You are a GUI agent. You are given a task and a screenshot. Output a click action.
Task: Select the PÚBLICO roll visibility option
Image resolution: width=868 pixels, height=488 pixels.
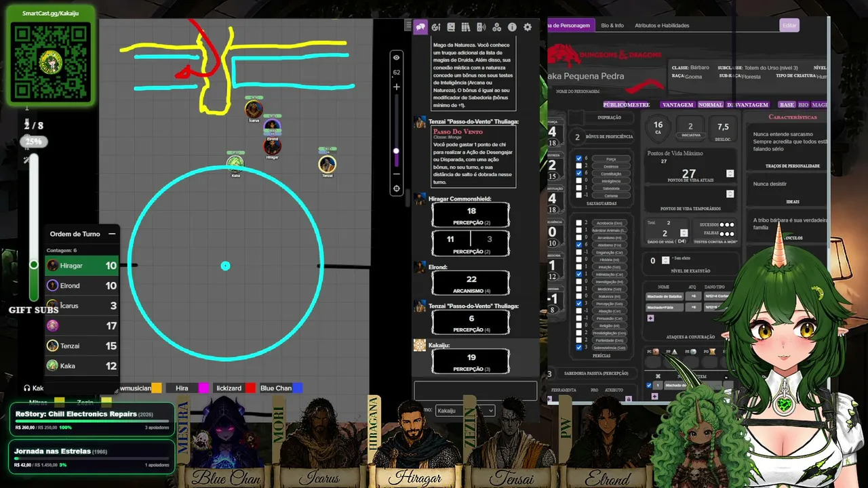coord(616,105)
